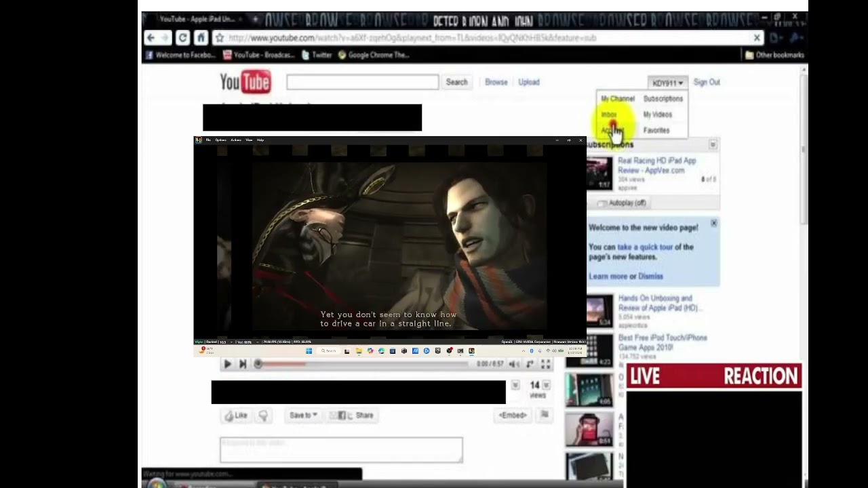
Task: Open the YouTube - Broadcast bookmark
Action: coord(259,55)
